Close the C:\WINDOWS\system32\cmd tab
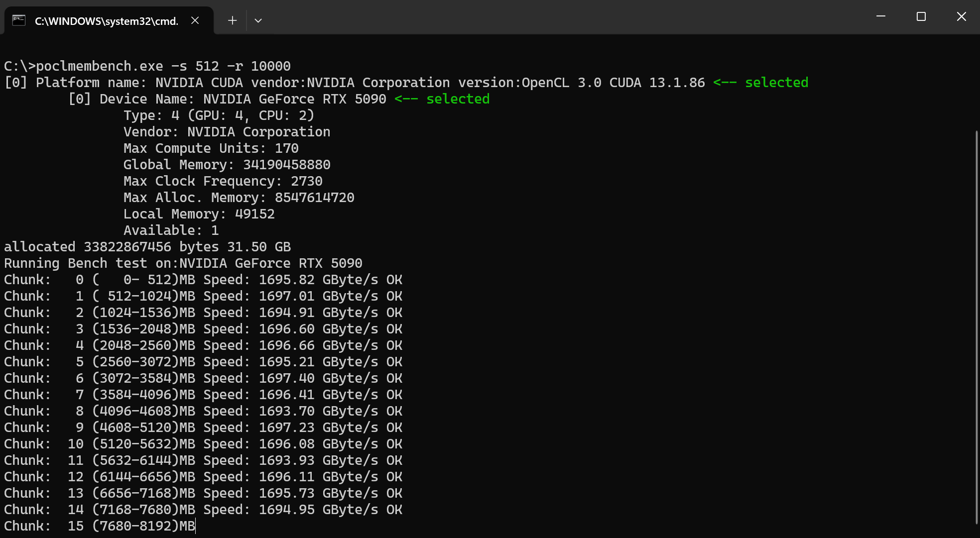Screen dimensions: 980x538 coord(195,20)
